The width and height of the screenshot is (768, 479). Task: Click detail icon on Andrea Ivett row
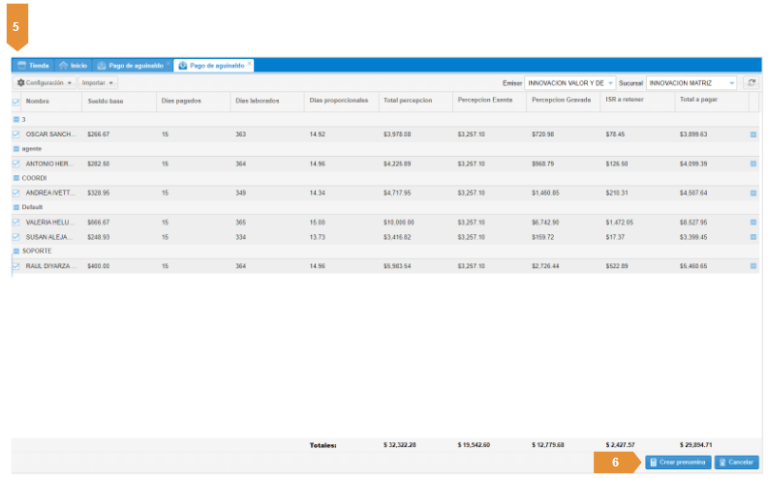click(753, 193)
